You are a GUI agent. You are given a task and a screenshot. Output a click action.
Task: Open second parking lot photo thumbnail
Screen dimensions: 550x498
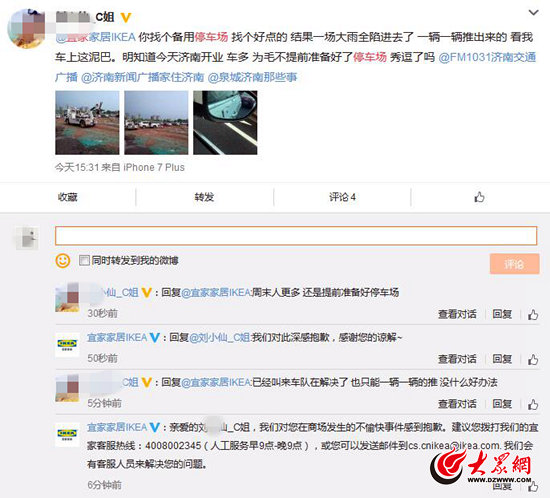(x=156, y=122)
